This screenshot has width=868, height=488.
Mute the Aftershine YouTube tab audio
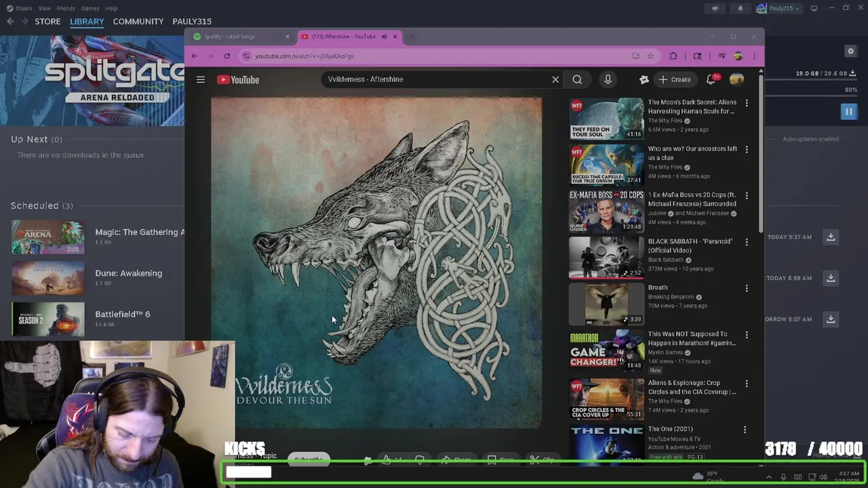(384, 37)
